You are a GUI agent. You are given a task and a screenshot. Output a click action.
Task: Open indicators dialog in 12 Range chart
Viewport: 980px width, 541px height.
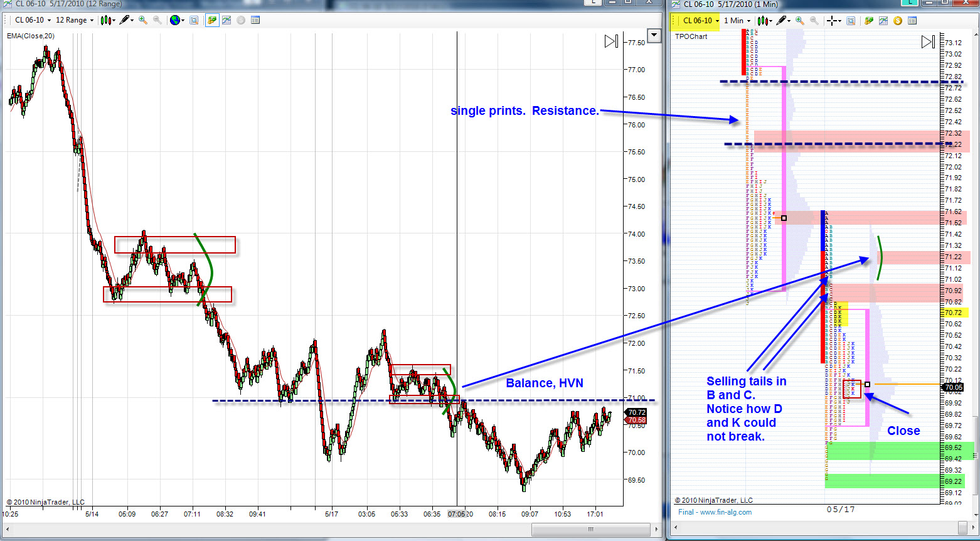[x=226, y=20]
